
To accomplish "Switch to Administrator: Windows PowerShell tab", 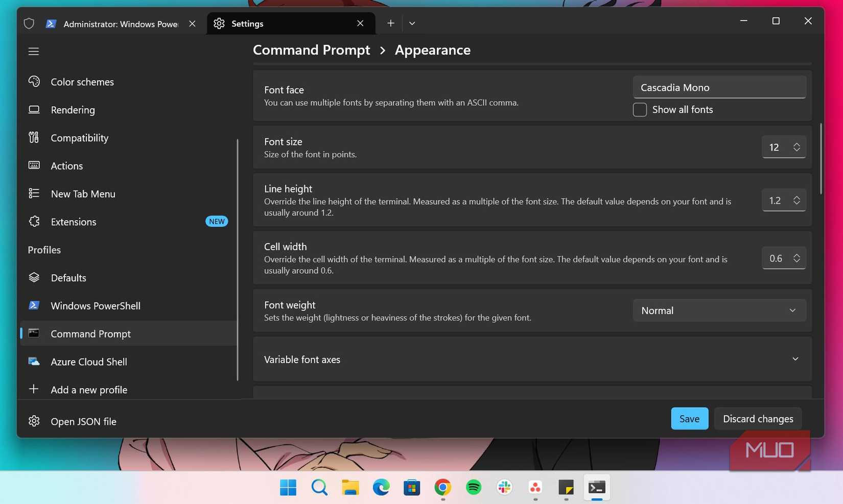I will [x=121, y=23].
